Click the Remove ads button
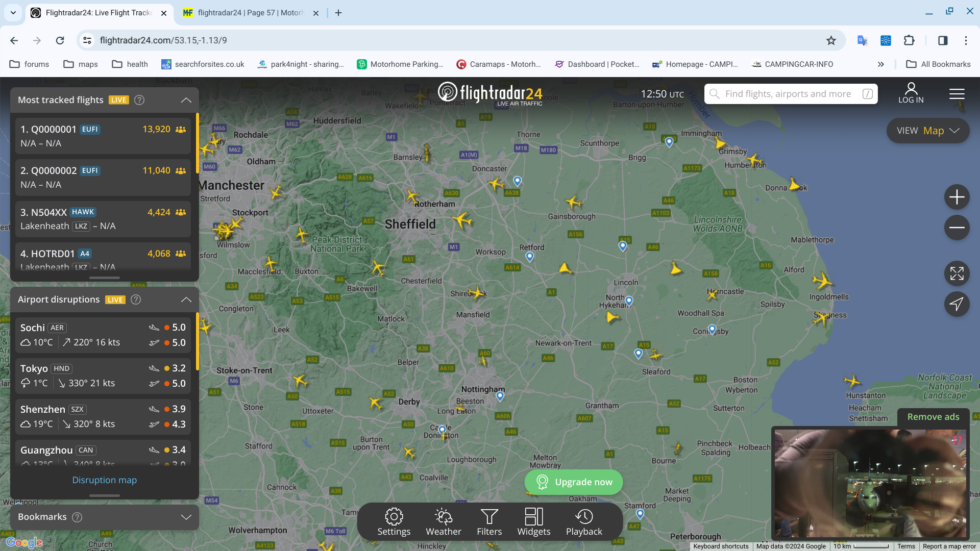980x551 pixels. pyautogui.click(x=933, y=417)
